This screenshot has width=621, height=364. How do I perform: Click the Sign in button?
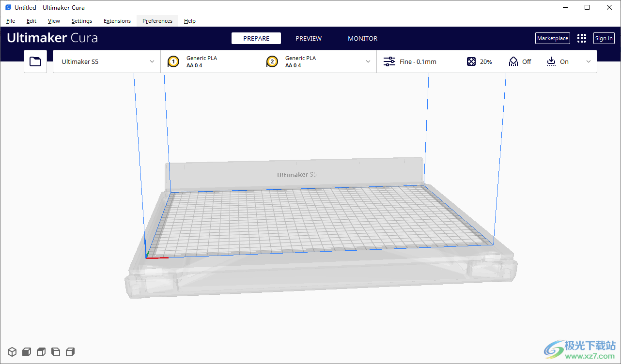[x=604, y=38]
